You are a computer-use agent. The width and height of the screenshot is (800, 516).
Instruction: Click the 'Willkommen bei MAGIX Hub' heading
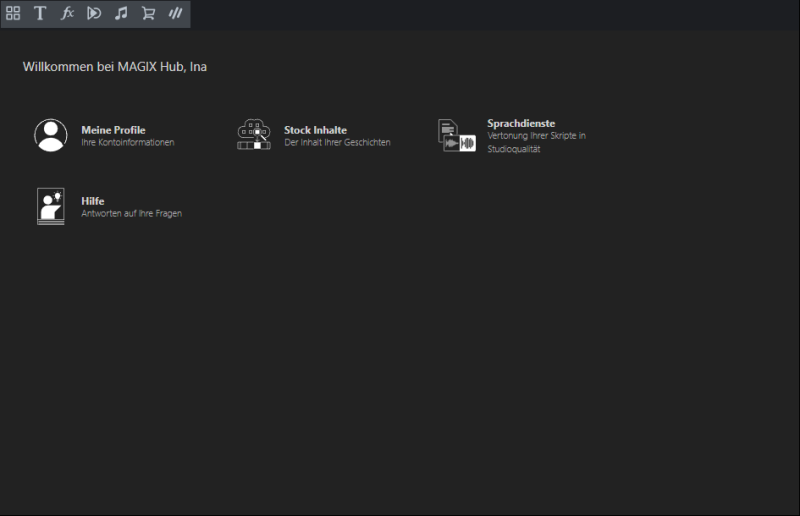point(115,67)
